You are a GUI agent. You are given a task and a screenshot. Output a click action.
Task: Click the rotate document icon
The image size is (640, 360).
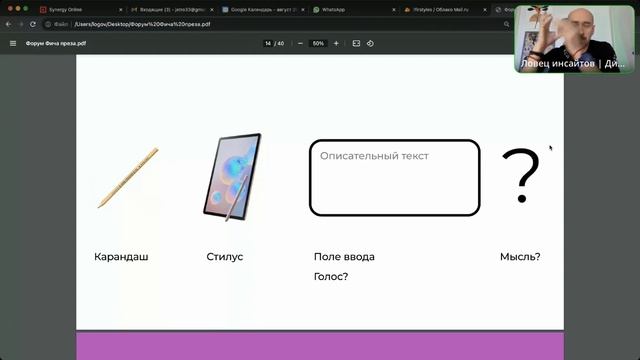370,43
